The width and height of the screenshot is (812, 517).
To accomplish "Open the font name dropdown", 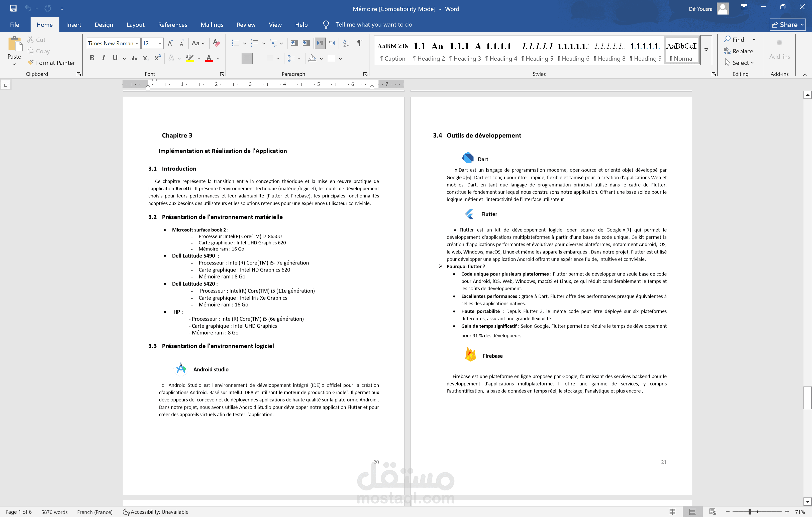I will 137,44.
